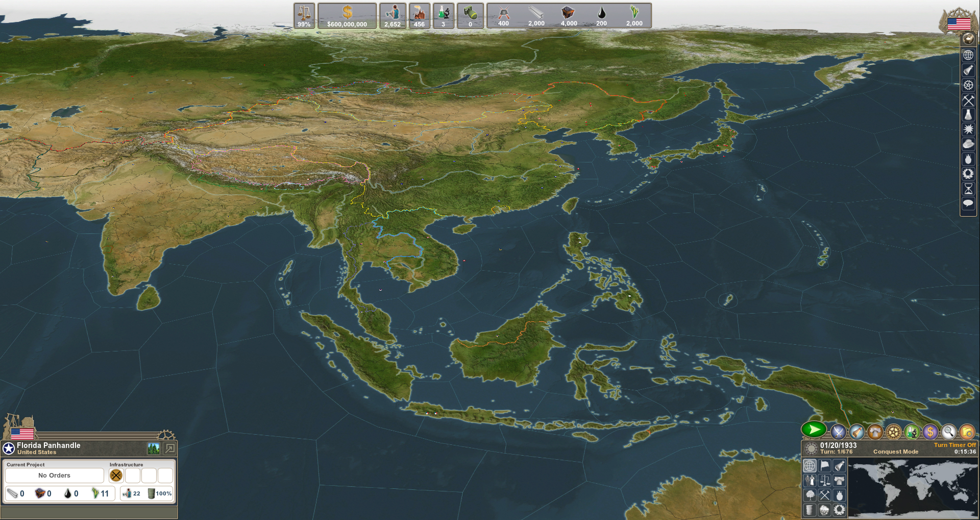Screen dimensions: 980x520
Task: Select the pillar government icon above the date panel
Action: [875, 432]
